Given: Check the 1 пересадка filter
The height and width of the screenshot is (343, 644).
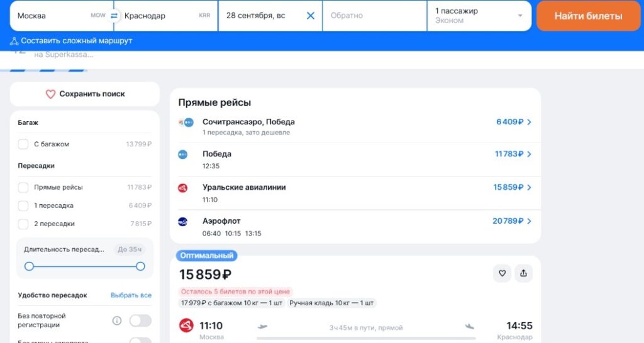Looking at the screenshot, I should pyautogui.click(x=23, y=205).
